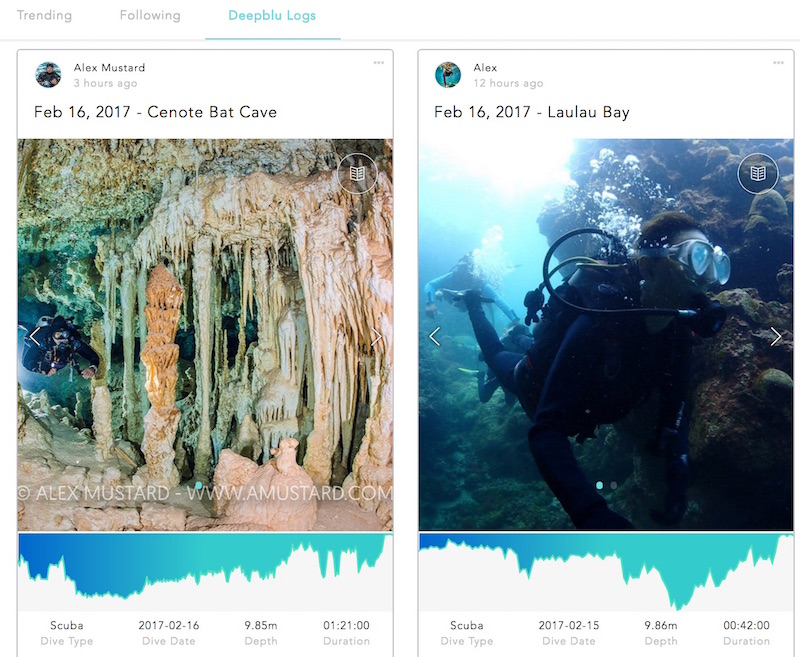Switch to the Trending tab
The height and width of the screenshot is (657, 800).
click(44, 15)
